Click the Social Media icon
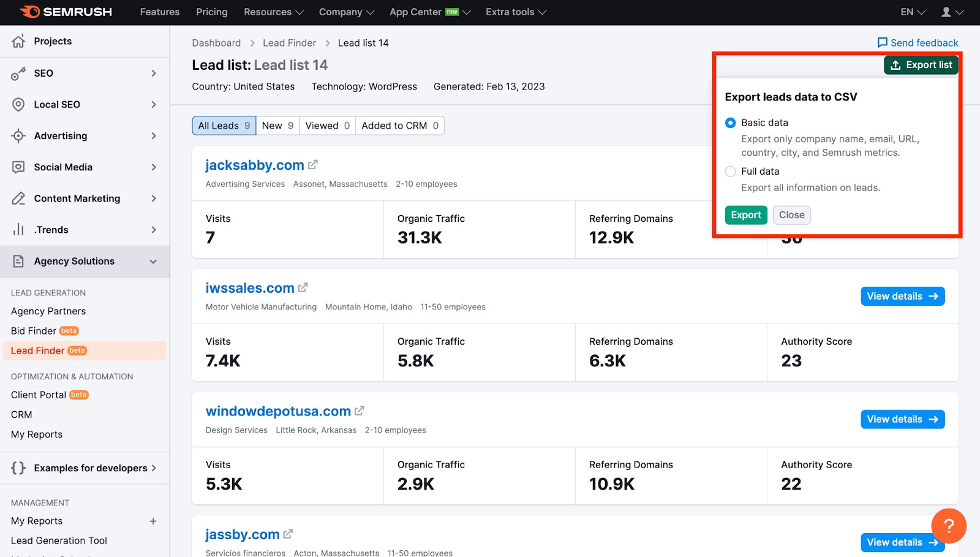980x557 pixels. [x=18, y=167]
